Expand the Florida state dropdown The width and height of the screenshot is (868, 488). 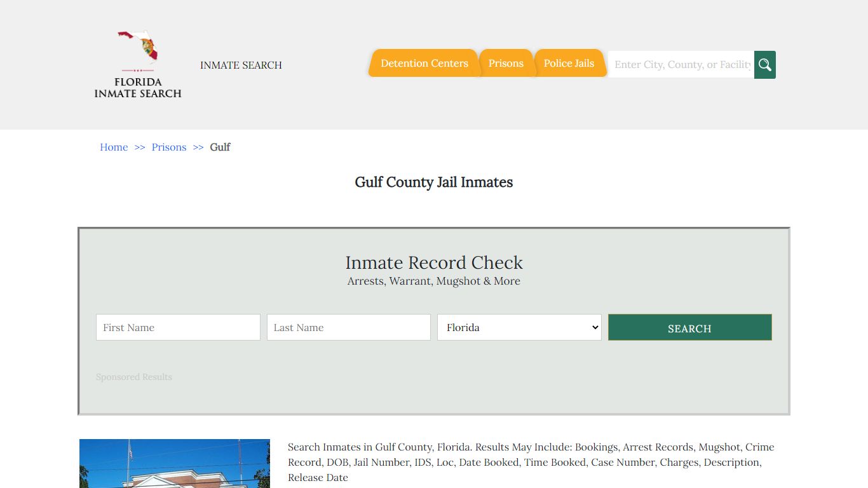point(519,327)
